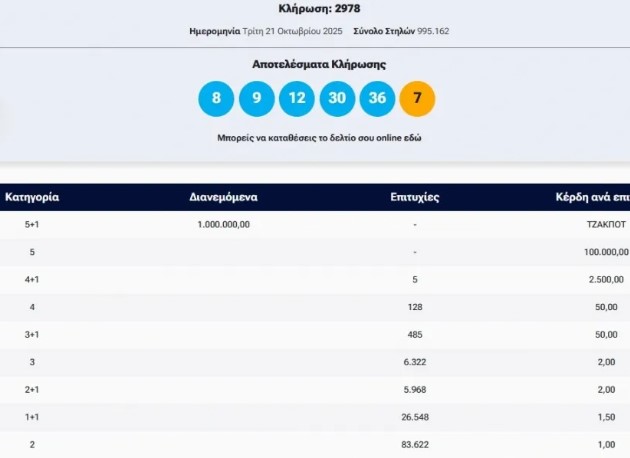Viewport: 630px width, 458px height.
Task: Click the Κατηγορία column header
Action: click(x=32, y=197)
